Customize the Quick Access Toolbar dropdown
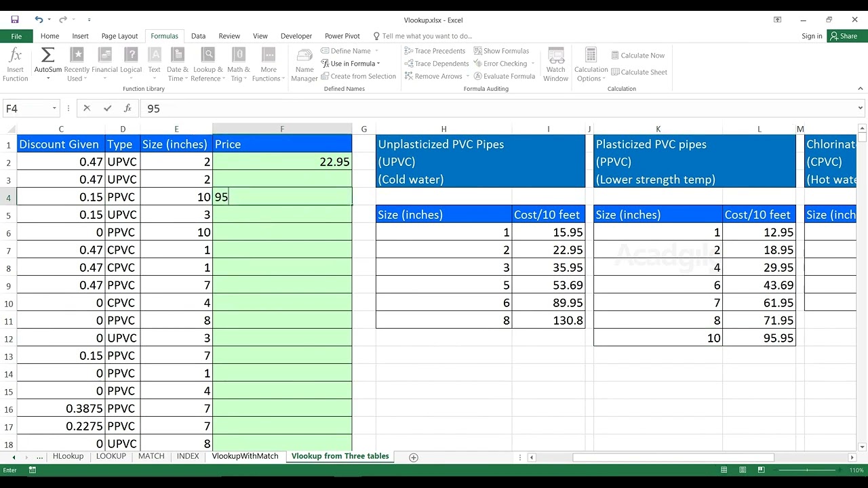868x488 pixels. (x=89, y=20)
